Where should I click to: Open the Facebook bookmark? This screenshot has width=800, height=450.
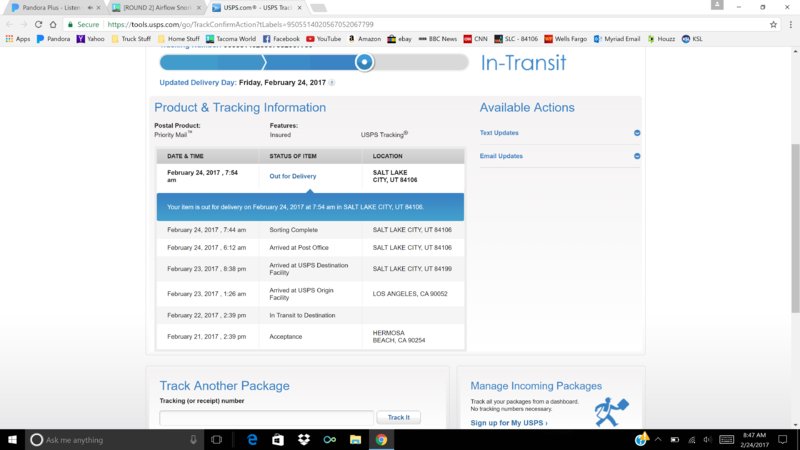coord(281,39)
